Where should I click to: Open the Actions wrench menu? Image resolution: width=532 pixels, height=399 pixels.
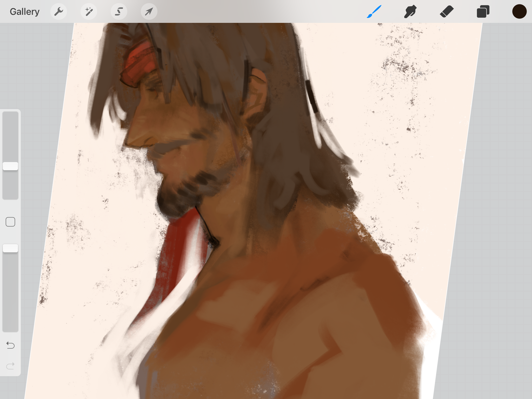[59, 11]
